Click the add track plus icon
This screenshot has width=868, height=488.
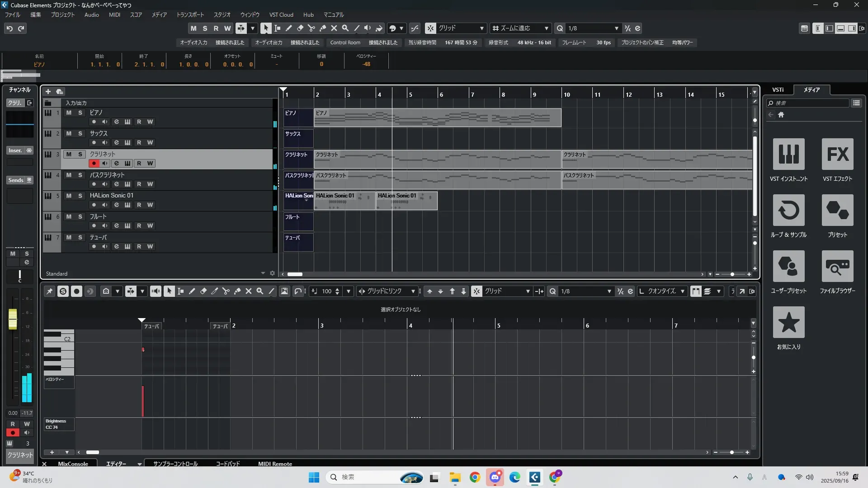click(x=48, y=91)
